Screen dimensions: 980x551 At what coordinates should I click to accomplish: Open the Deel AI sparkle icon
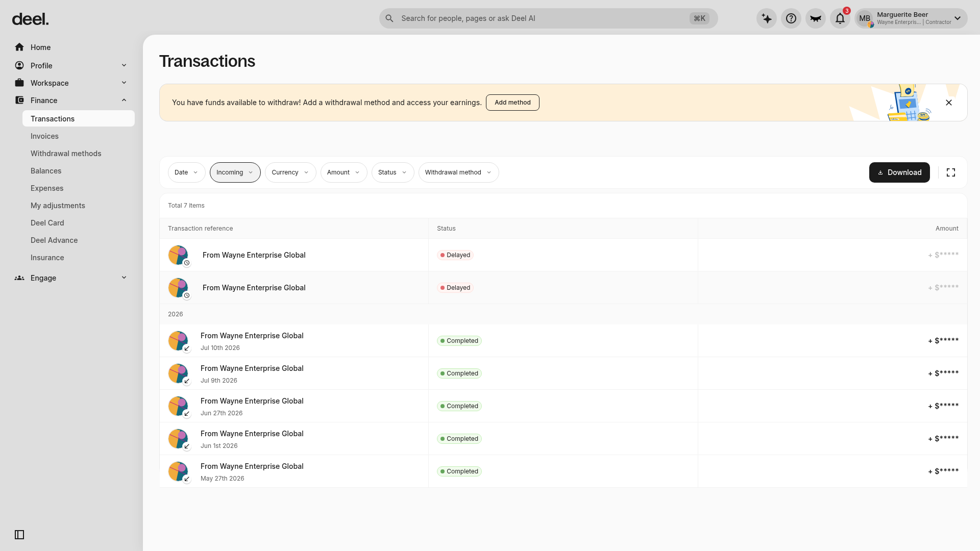pos(766,18)
